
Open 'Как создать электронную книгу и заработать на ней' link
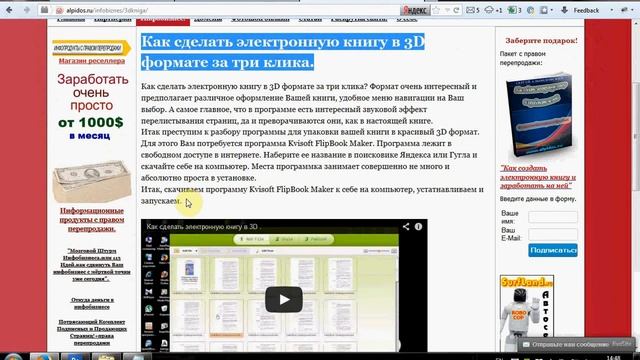click(x=538, y=177)
